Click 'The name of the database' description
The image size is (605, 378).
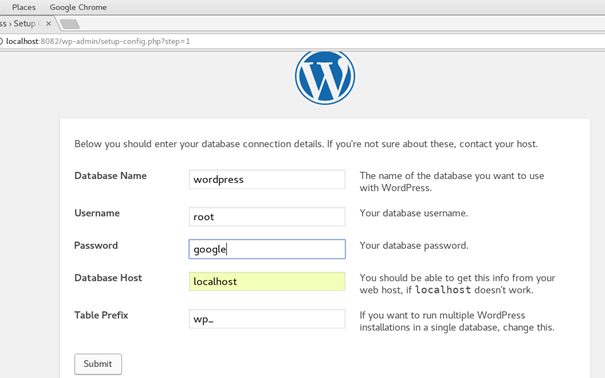[452, 182]
